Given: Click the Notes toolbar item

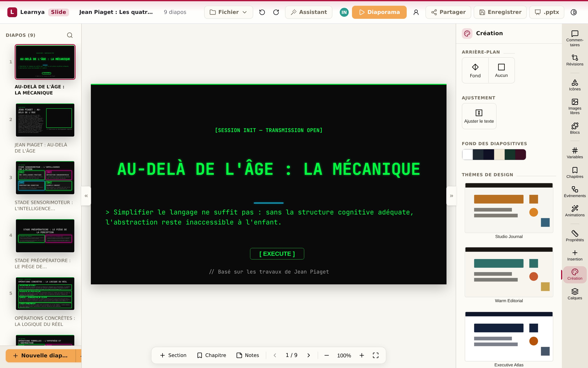Looking at the screenshot, I should click(248, 355).
